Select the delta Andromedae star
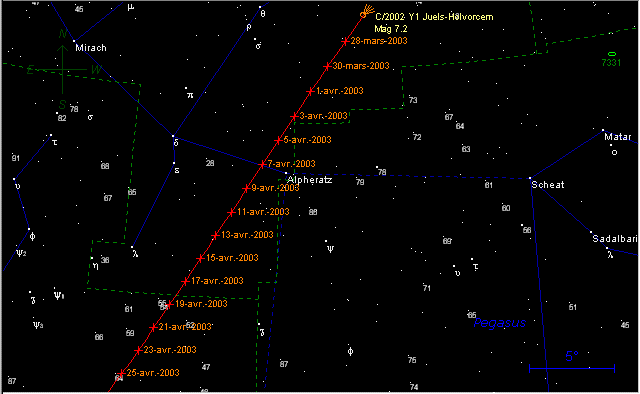Image resolution: width=640 pixels, height=394 pixels. click(173, 136)
